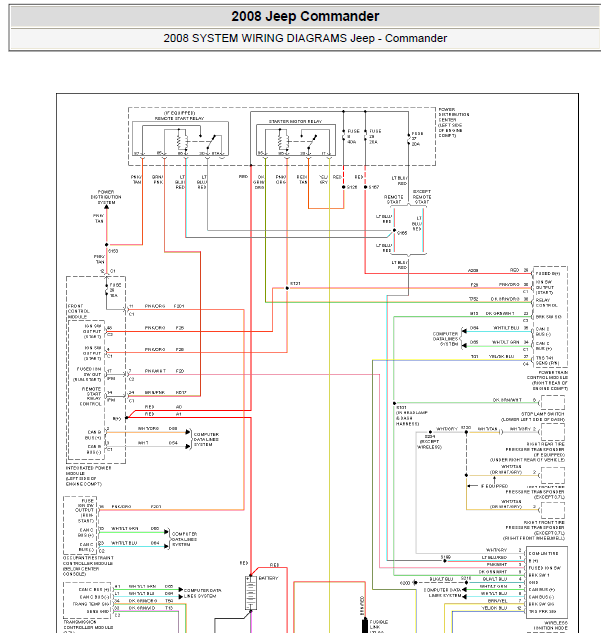Click the "RELAY CONTROL" pin label in the PCM
Screen dimensions: 601x633
coord(547,303)
